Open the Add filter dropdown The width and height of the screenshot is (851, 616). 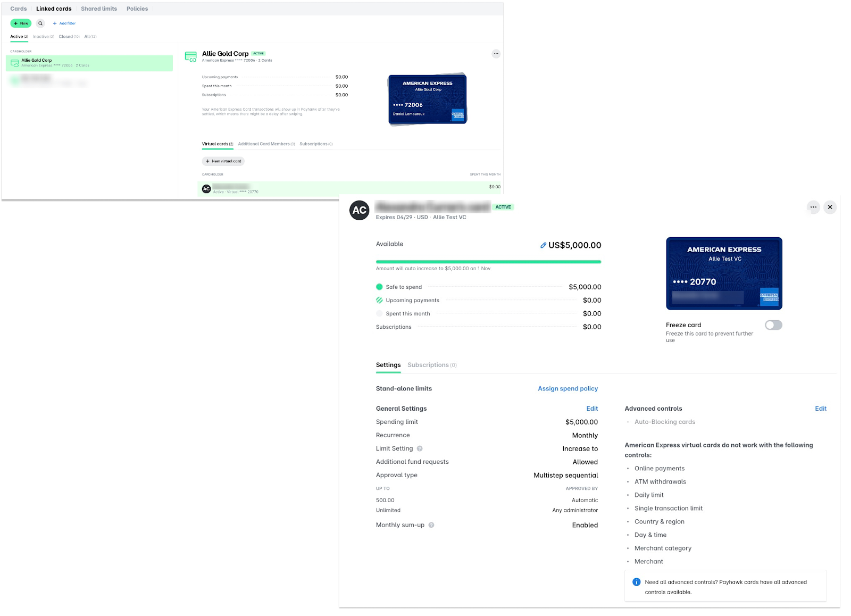tap(64, 23)
